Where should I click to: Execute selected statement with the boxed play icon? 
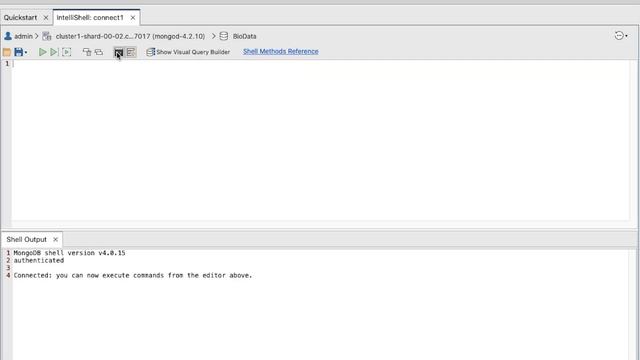pos(67,52)
